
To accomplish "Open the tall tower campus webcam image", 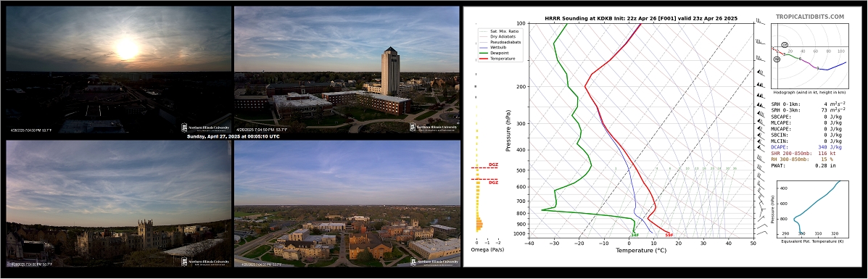I will (347, 70).
